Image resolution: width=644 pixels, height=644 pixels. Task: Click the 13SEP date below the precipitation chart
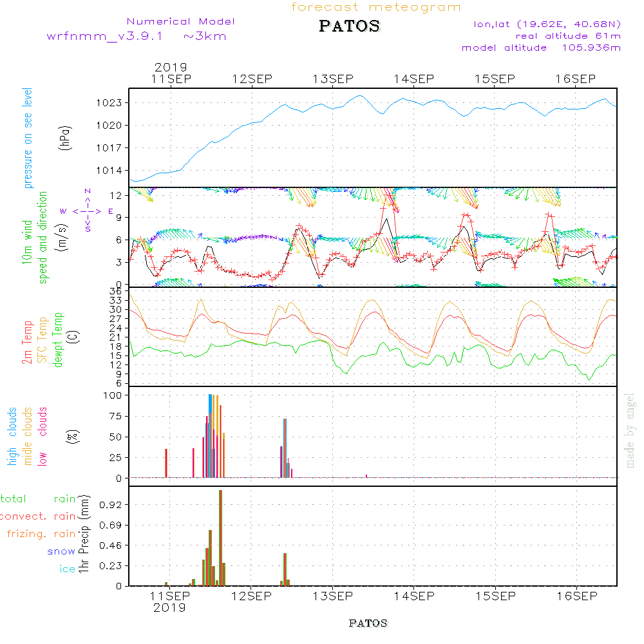333,596
